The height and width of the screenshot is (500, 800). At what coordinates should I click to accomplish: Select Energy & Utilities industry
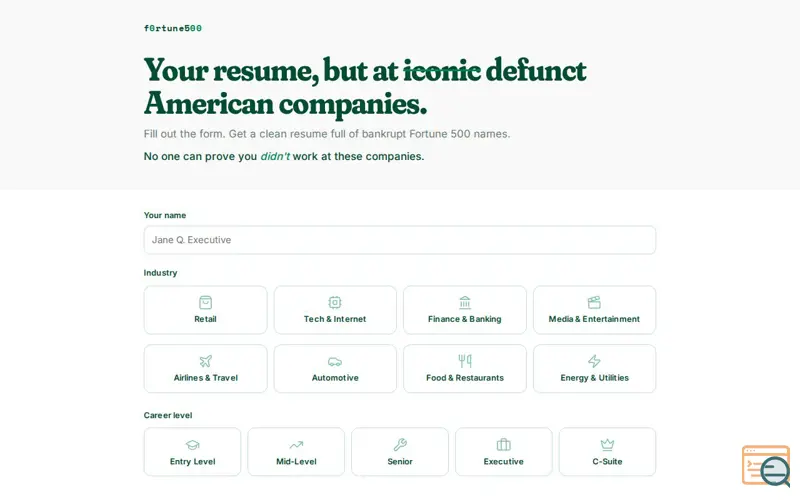click(x=594, y=369)
